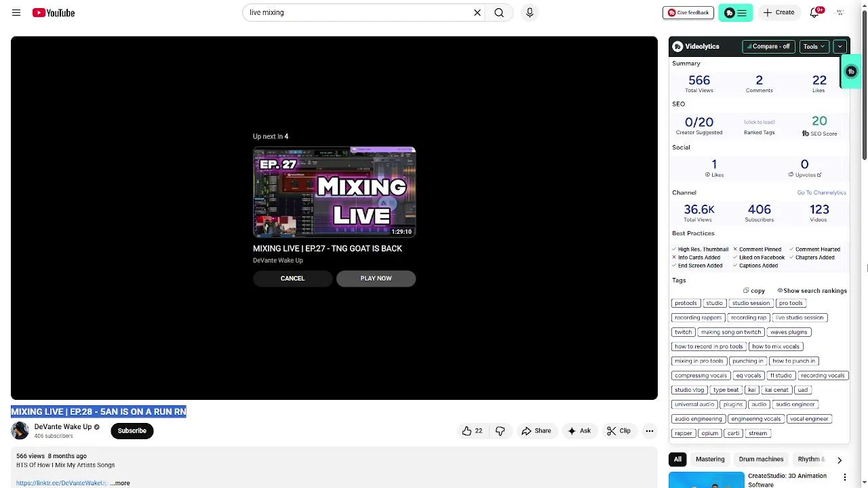Show search rankings for tags

812,291
